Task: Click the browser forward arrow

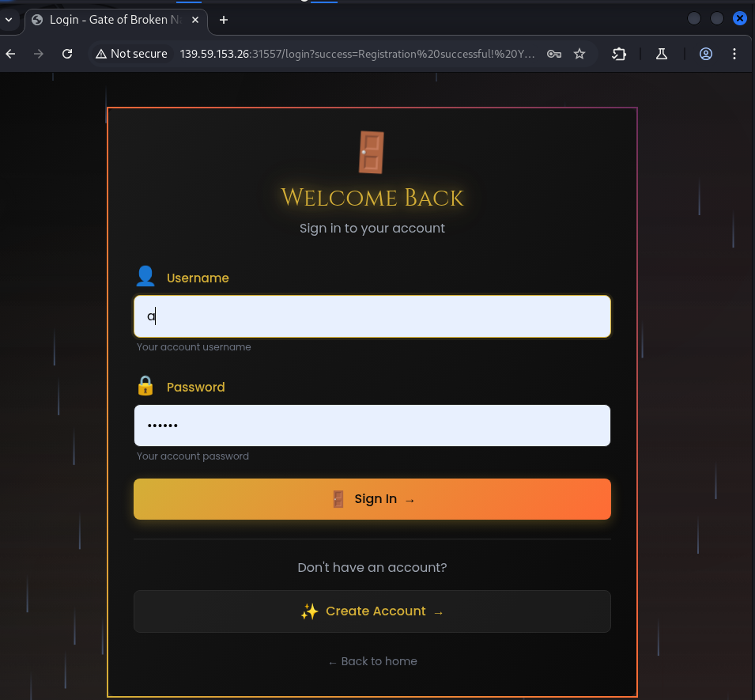Action: click(39, 54)
